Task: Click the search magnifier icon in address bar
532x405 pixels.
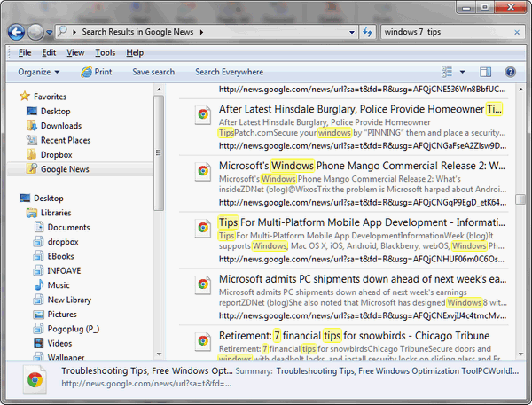Action: (x=62, y=32)
